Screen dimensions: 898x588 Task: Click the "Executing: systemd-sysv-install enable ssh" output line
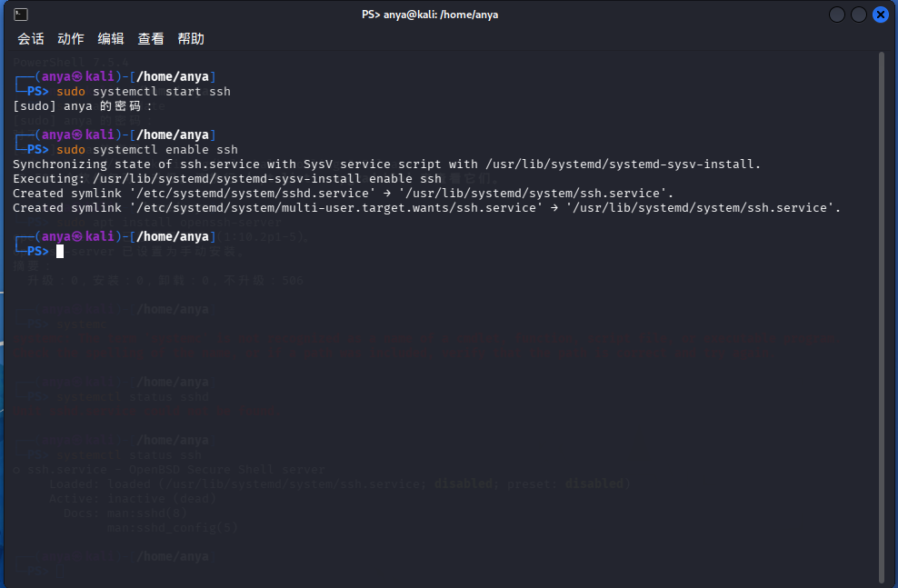pyautogui.click(x=227, y=179)
